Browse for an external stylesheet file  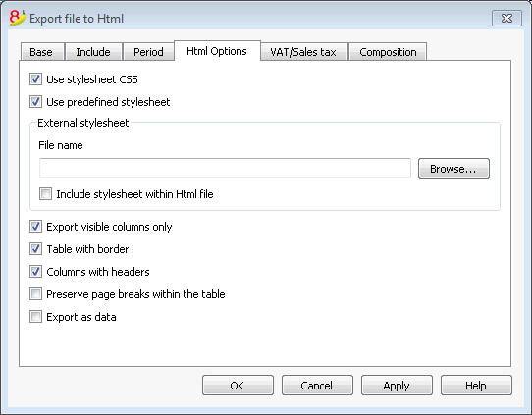click(x=453, y=169)
